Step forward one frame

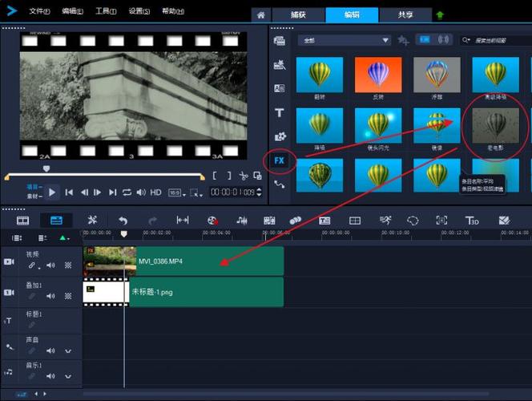[98, 192]
